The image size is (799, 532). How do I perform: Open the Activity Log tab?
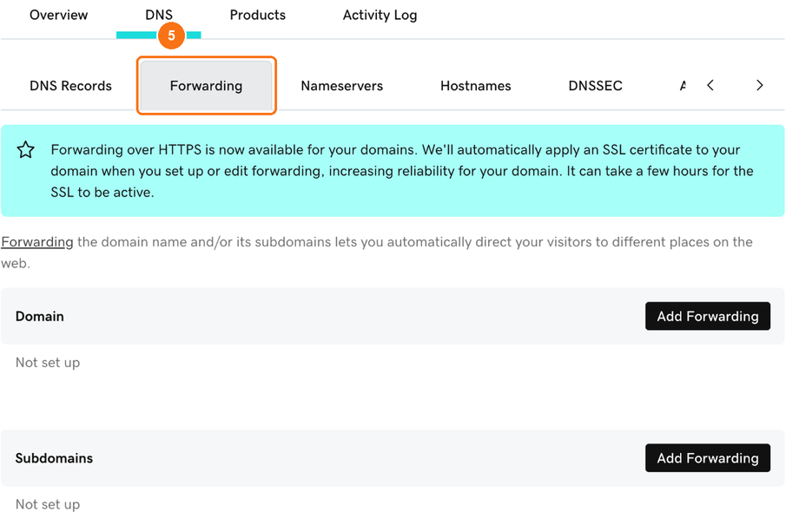tap(380, 16)
